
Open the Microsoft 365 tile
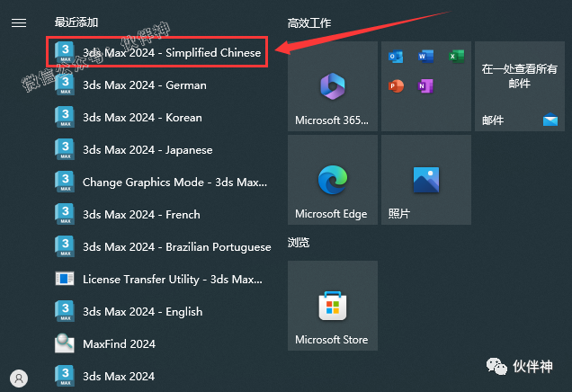click(x=333, y=86)
